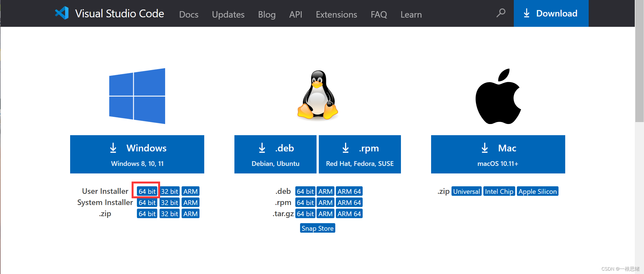Open the Learn navigation link
644x274 pixels.
[411, 15]
